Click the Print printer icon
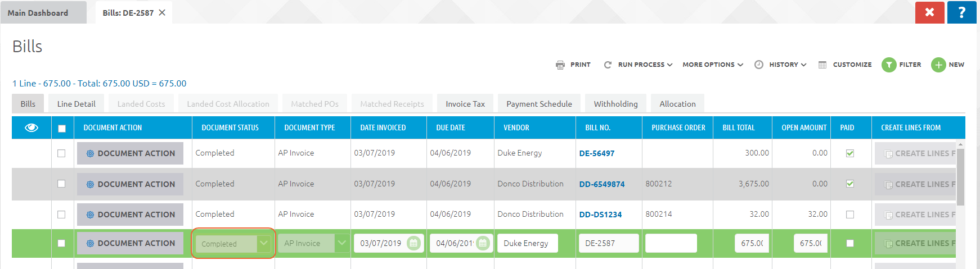 tap(560, 65)
